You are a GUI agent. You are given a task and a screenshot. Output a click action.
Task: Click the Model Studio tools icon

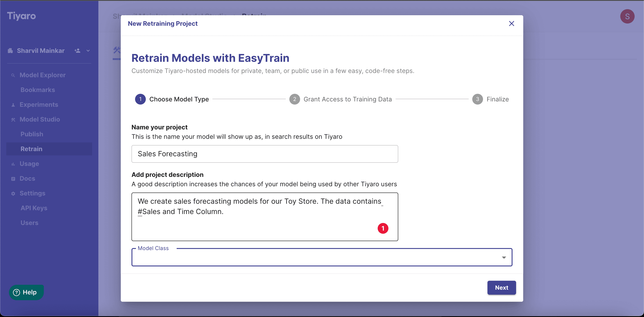(x=13, y=120)
